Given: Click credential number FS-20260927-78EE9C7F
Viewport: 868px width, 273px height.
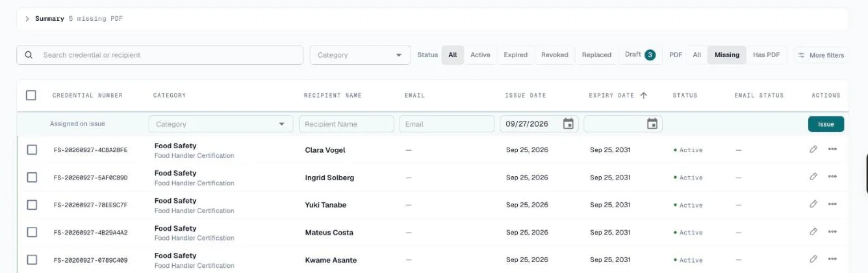Looking at the screenshot, I should [x=91, y=205].
